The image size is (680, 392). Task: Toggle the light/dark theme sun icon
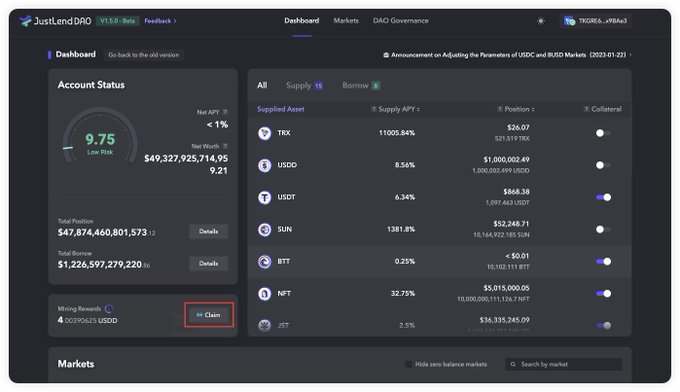[540, 21]
